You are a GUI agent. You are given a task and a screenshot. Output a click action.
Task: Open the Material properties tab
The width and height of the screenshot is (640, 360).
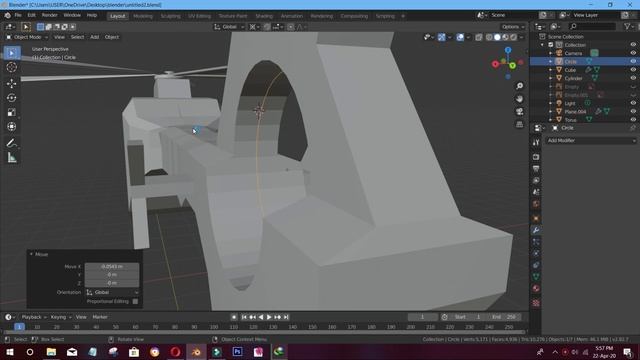[536, 289]
